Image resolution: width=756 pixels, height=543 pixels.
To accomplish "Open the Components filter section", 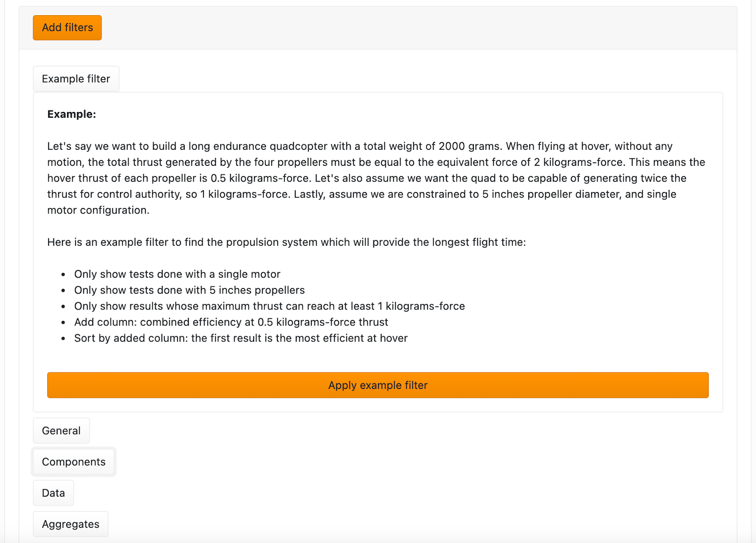I will 74,462.
